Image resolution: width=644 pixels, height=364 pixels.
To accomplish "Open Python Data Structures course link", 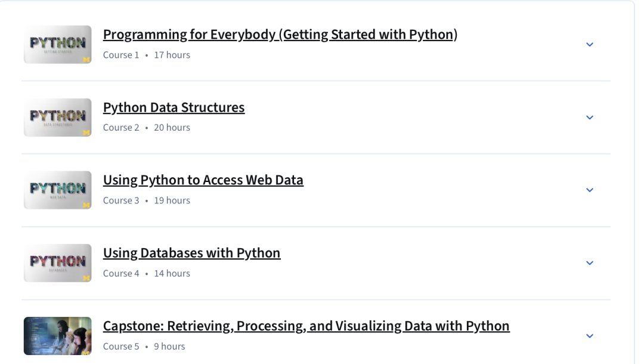I will pyautogui.click(x=174, y=107).
